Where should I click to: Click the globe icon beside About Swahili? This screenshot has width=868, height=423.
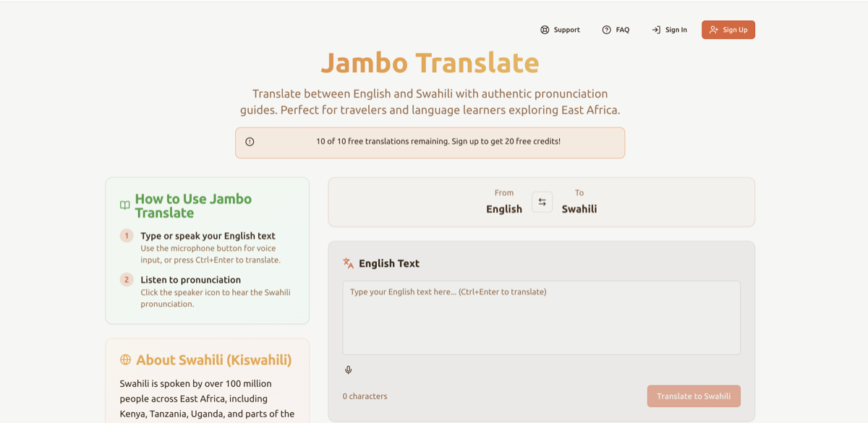pos(124,359)
